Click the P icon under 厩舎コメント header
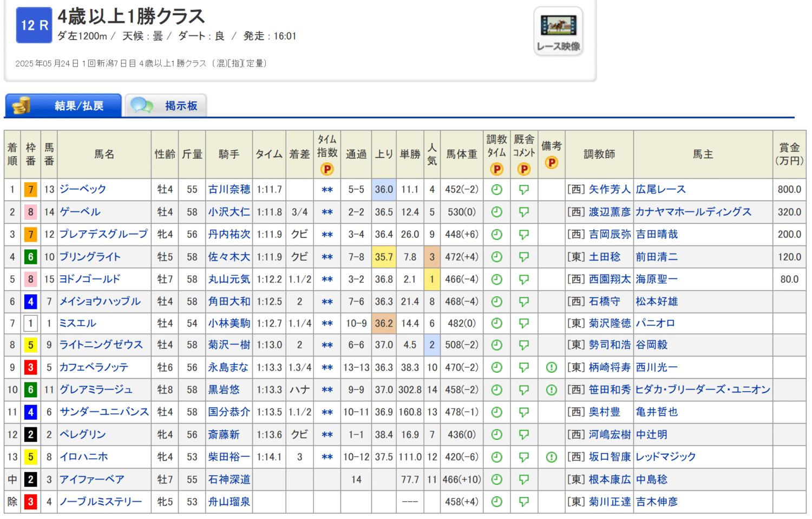Viewport: 812px width, 519px height. pyautogui.click(x=523, y=169)
